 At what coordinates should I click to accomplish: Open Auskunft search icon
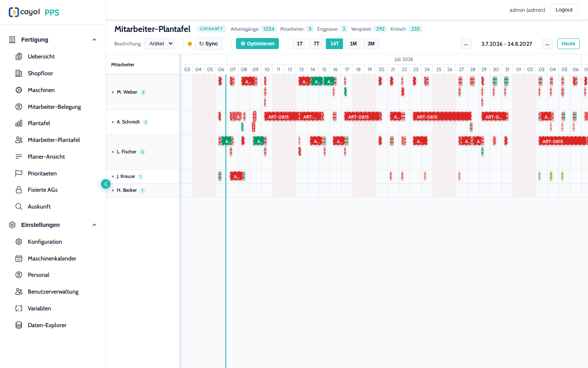[19, 206]
